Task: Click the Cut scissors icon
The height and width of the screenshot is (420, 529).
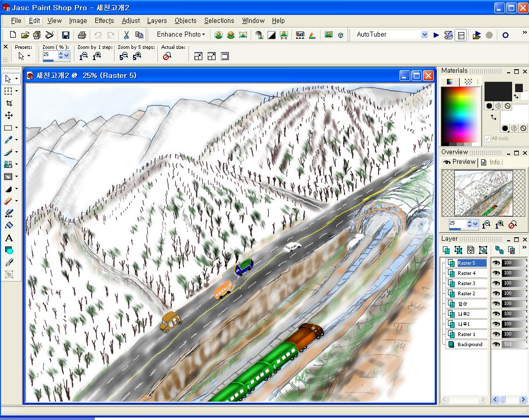Action: (126, 35)
